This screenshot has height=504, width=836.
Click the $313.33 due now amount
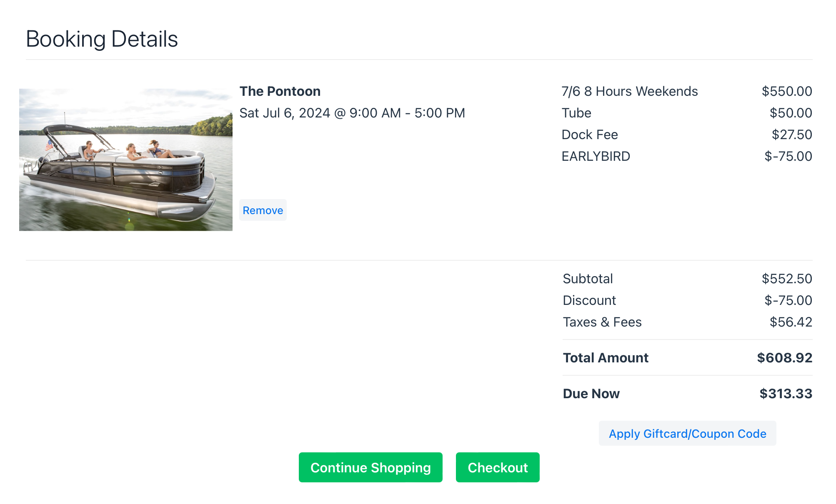tap(786, 394)
